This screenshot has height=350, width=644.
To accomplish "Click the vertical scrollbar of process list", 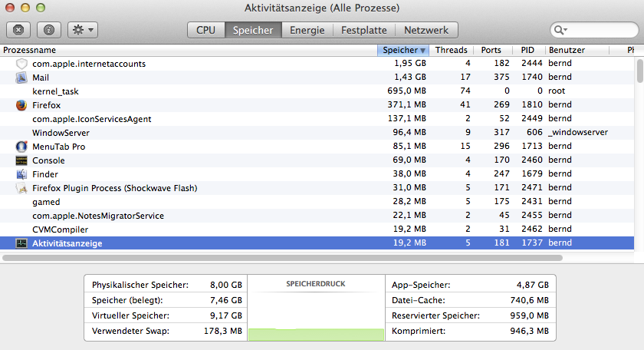I will [x=639, y=71].
